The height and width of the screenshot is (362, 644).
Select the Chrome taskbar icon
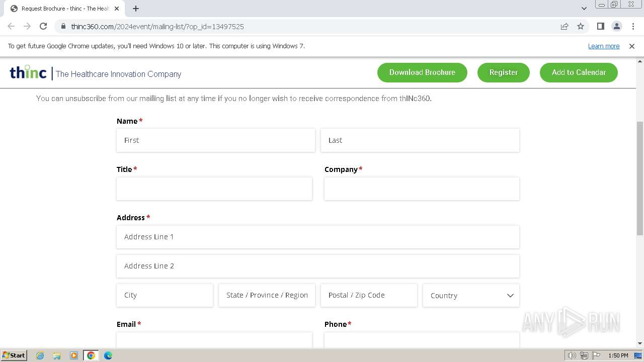click(91, 355)
